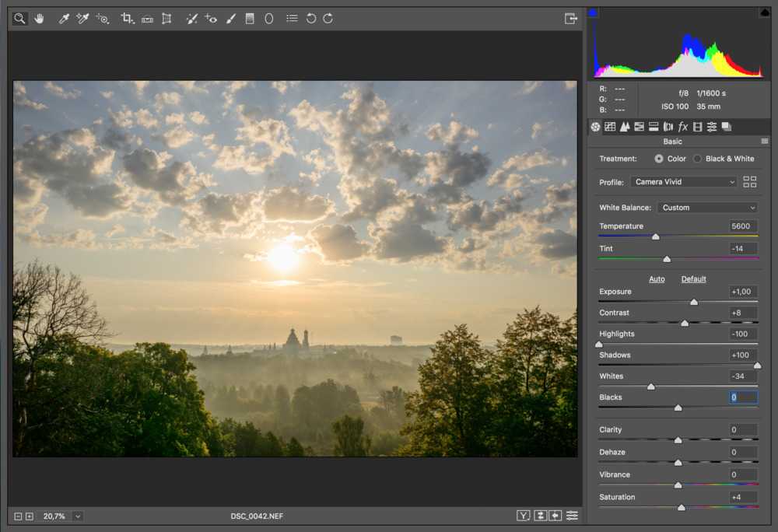The width and height of the screenshot is (778, 532).
Task: Select the Hand tool in toolbar
Action: (x=39, y=19)
